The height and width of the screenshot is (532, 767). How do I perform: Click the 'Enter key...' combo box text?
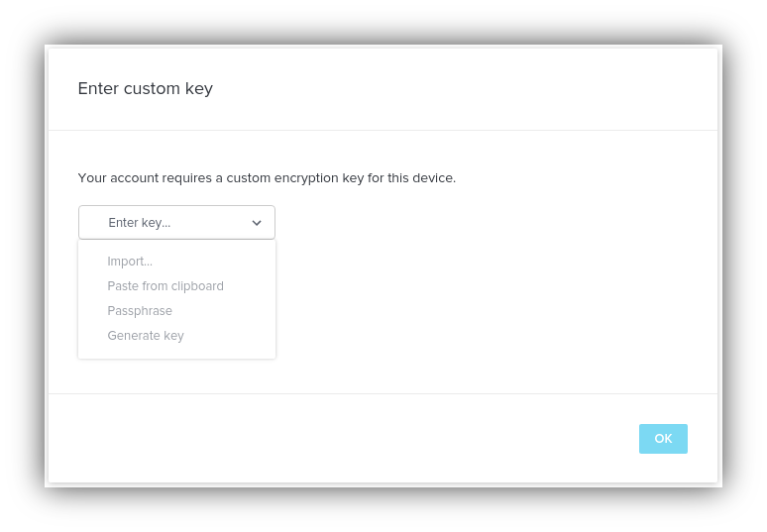tap(140, 223)
